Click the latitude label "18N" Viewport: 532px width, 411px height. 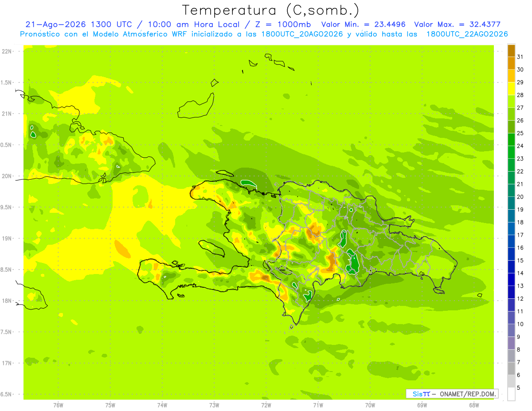pos(7,301)
